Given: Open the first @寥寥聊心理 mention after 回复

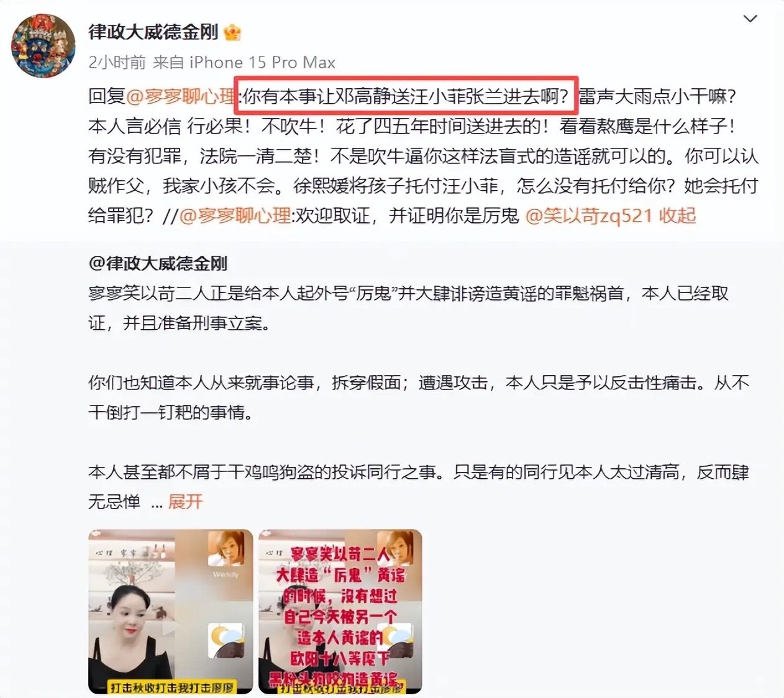Looking at the screenshot, I should click(x=181, y=97).
